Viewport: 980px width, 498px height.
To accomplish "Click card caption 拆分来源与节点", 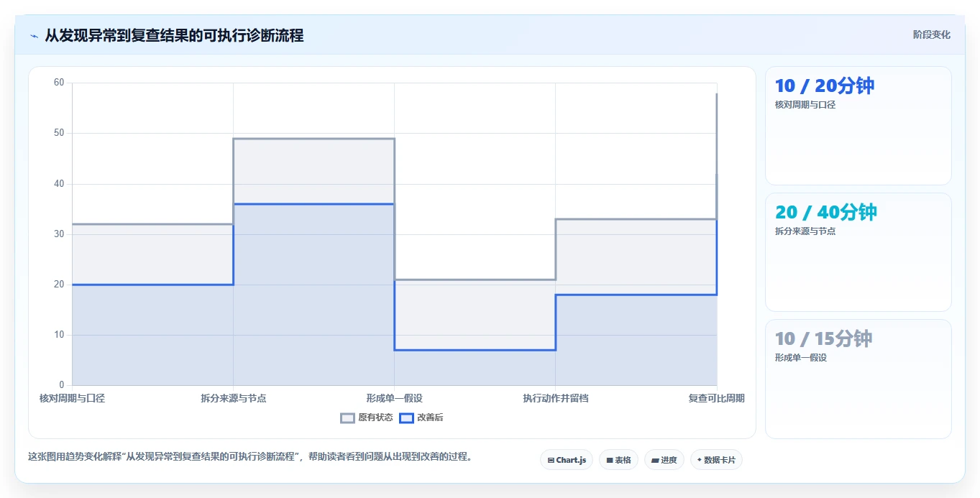I will (805, 231).
